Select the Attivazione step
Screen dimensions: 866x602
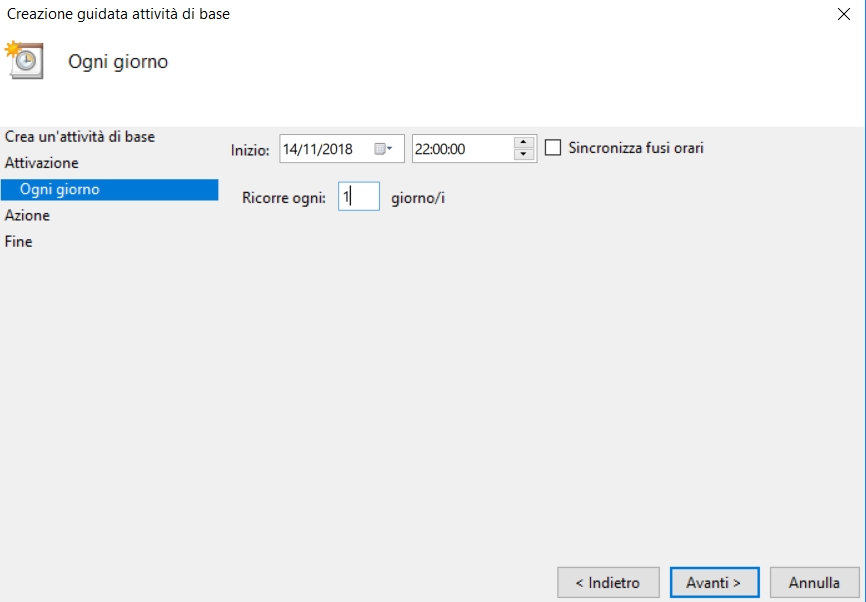(41, 163)
